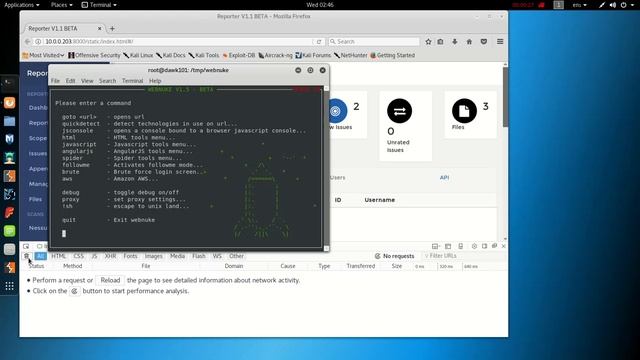Open the terminal File menu
The height and width of the screenshot is (360, 640).
55,81
